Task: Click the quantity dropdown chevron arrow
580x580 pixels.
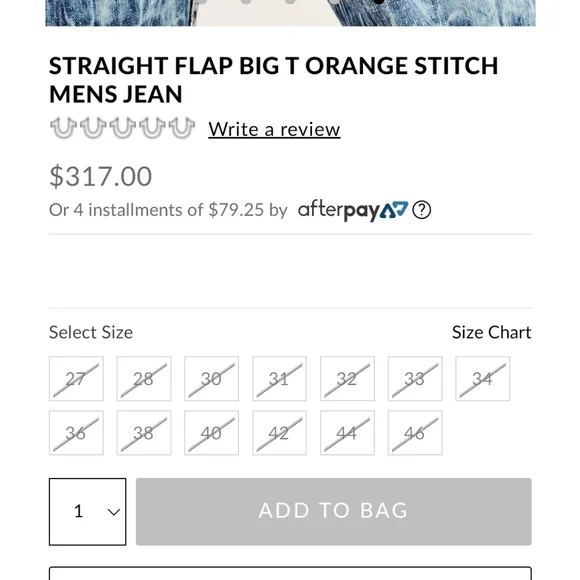Action: coord(114,512)
